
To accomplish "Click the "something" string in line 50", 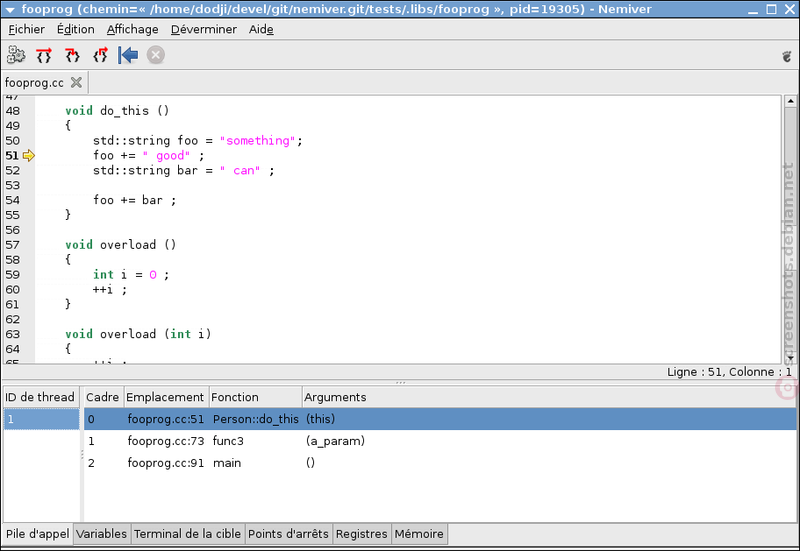I will 258,141.
